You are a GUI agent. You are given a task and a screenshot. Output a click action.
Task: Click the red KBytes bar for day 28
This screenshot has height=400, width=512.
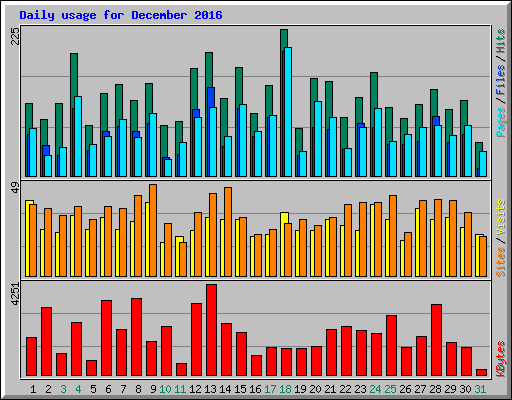click(436, 340)
